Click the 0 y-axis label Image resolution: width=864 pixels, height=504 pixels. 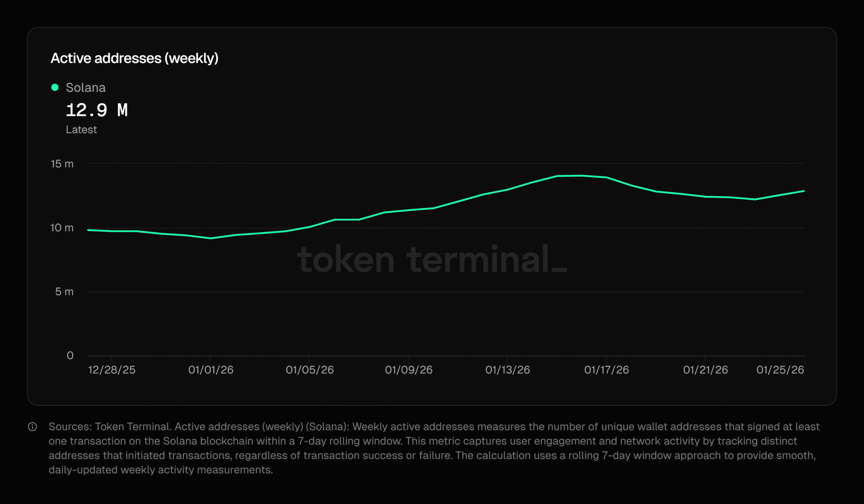(x=70, y=355)
